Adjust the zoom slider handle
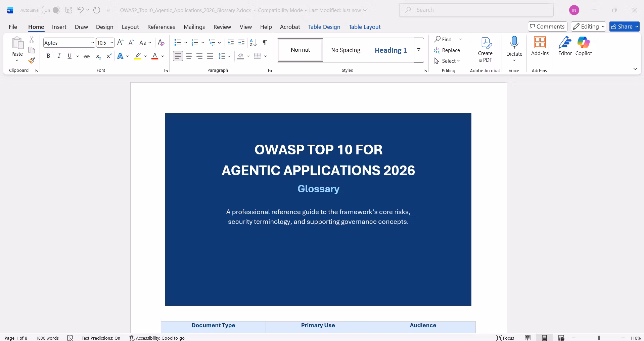Image resolution: width=644 pixels, height=341 pixels. [x=599, y=338]
